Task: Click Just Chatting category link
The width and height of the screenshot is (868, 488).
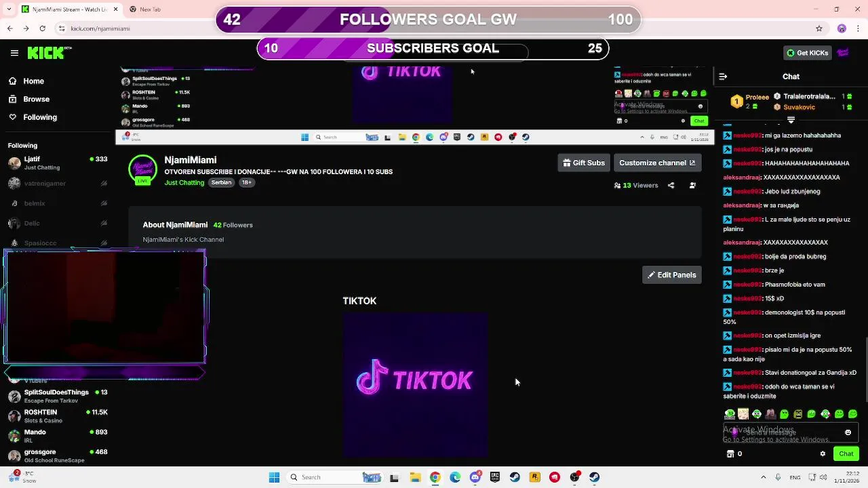Action: pos(184,183)
